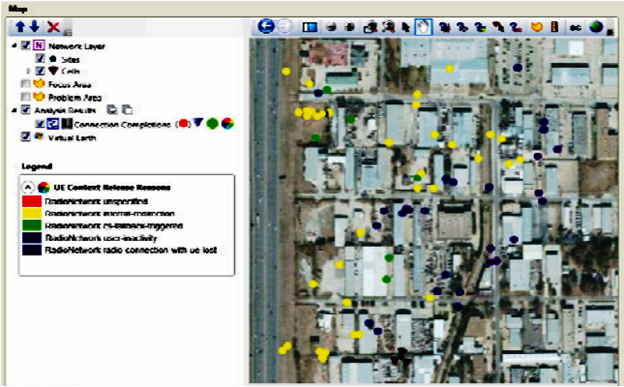This screenshot has height=387, width=624.
Task: Select the Focus Area label
Action: [x=70, y=84]
